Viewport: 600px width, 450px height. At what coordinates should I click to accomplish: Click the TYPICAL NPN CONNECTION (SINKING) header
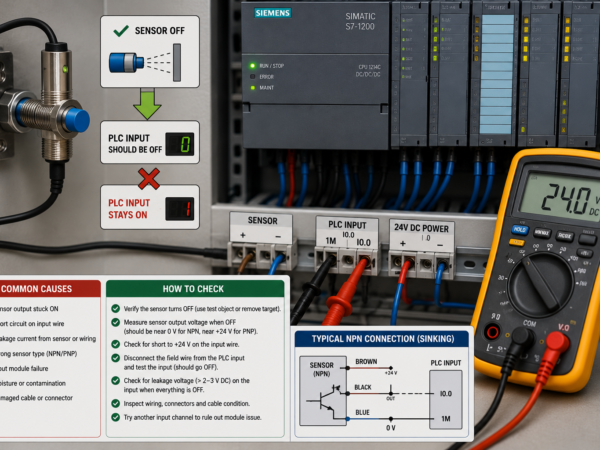(382, 339)
